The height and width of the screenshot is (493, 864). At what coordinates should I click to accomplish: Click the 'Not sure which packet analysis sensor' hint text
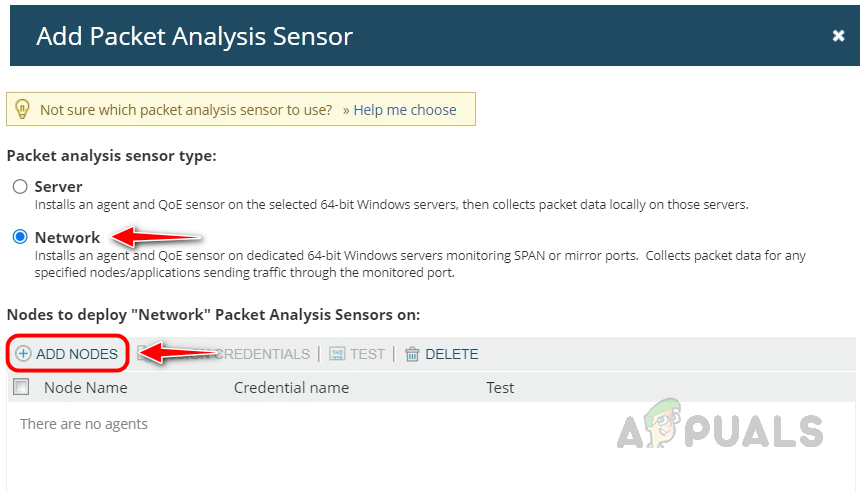point(186,110)
